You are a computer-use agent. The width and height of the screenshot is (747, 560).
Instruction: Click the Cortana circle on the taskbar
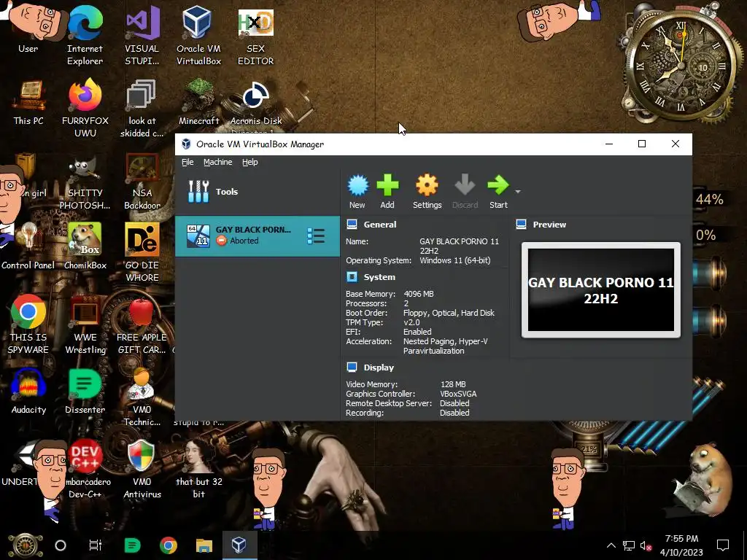point(61,545)
